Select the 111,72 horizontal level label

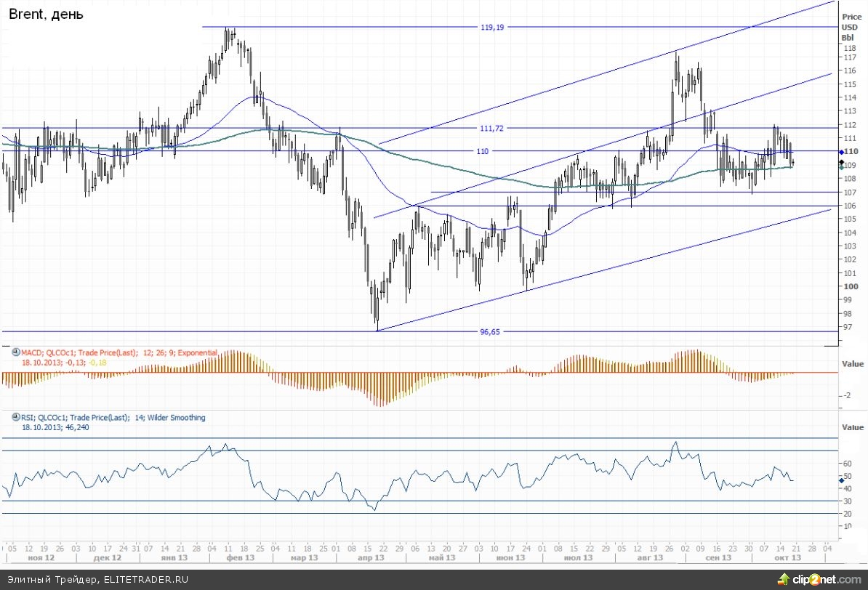tap(491, 128)
